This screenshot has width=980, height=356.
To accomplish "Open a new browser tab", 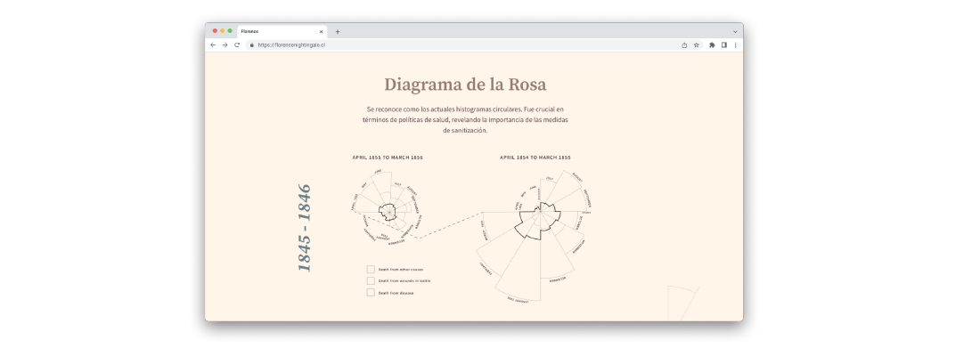I will point(338,31).
